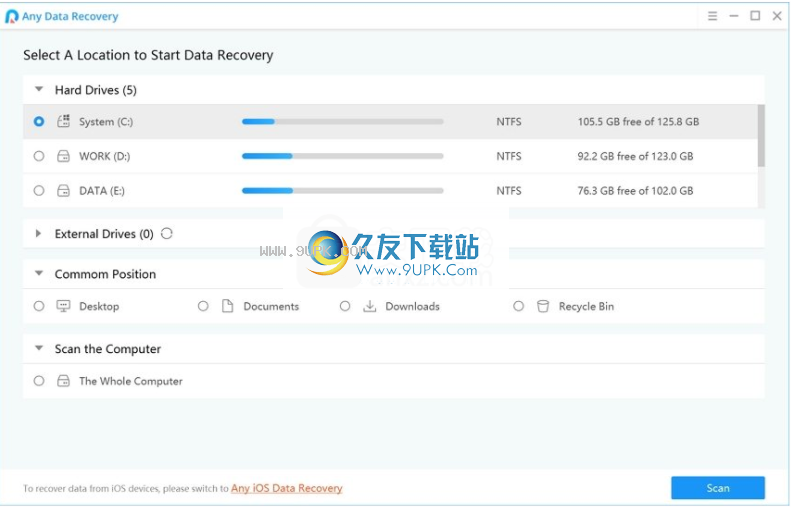Click the DATA (E:) usage bar

[342, 190]
